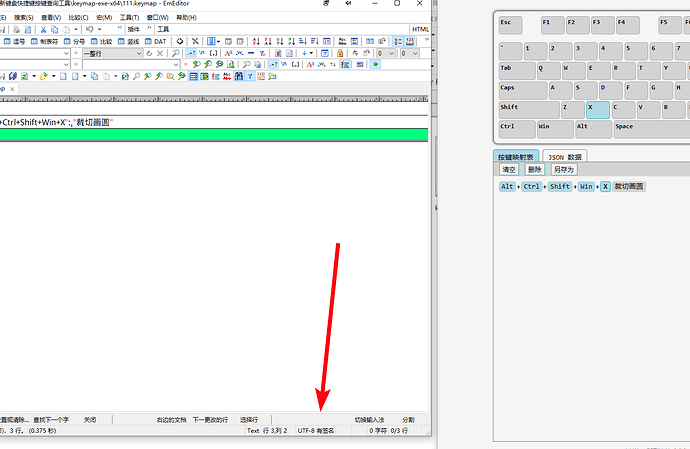Click the 比较 compare toolbar button
690x449 pixels.
pos(100,41)
